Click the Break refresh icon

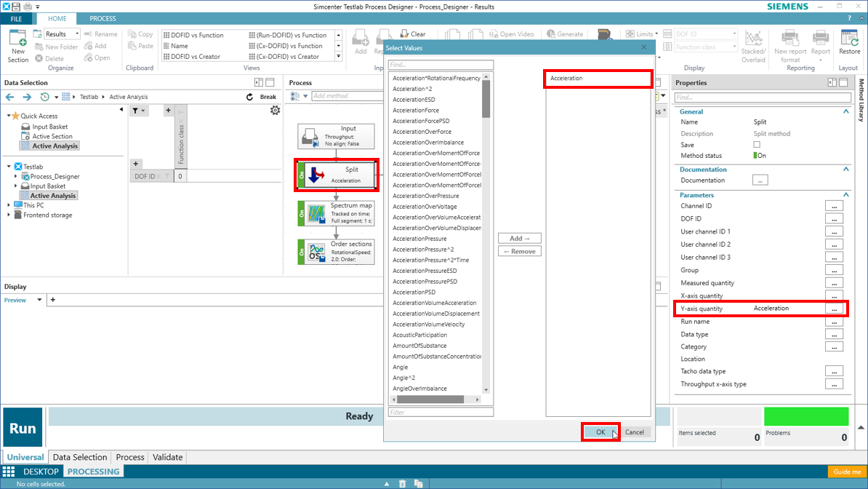(250, 97)
